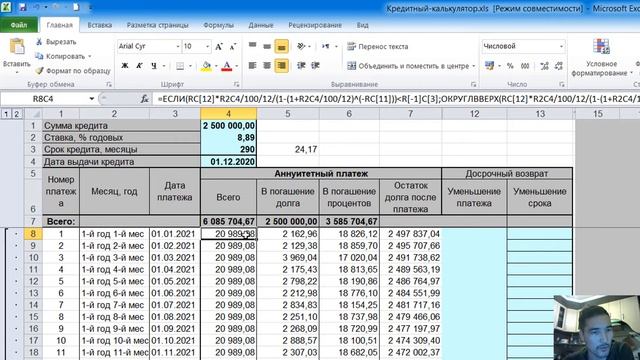Apply cell borders with the borders icon
Screen dimensions: 640x360
180,66
